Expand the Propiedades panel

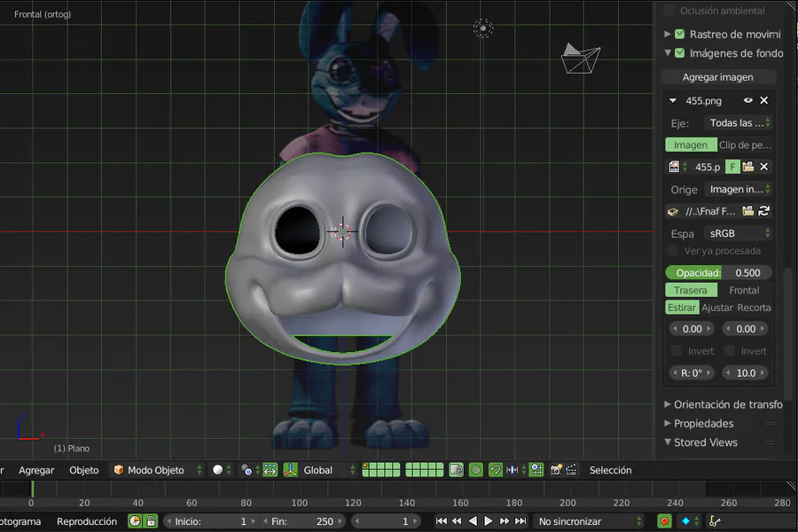coord(667,423)
